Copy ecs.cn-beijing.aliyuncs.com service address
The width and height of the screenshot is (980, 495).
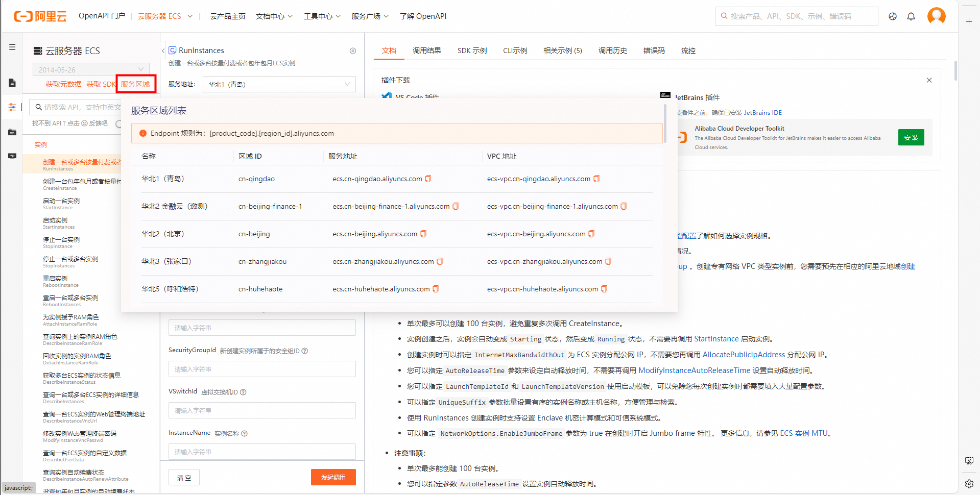pyautogui.click(x=423, y=234)
